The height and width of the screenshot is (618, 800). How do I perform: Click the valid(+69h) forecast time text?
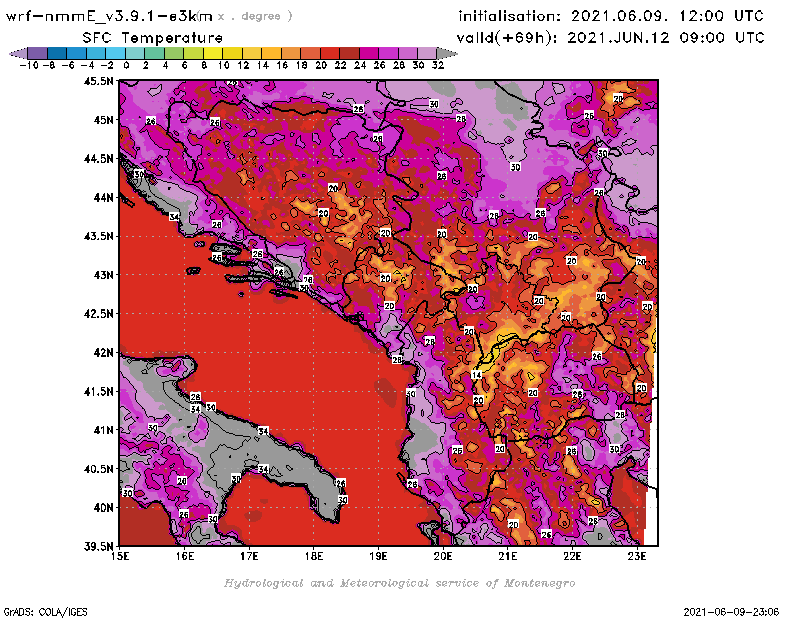[611, 37]
